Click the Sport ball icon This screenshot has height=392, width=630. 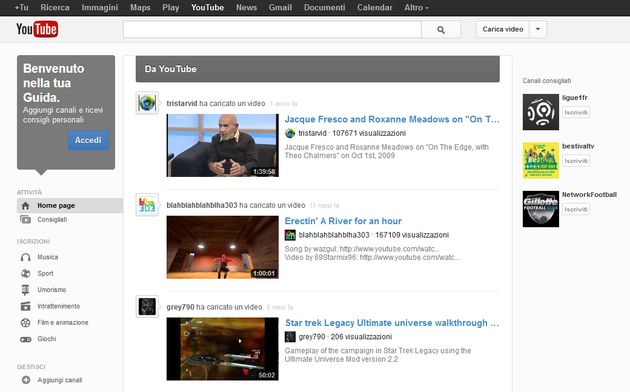(x=25, y=274)
